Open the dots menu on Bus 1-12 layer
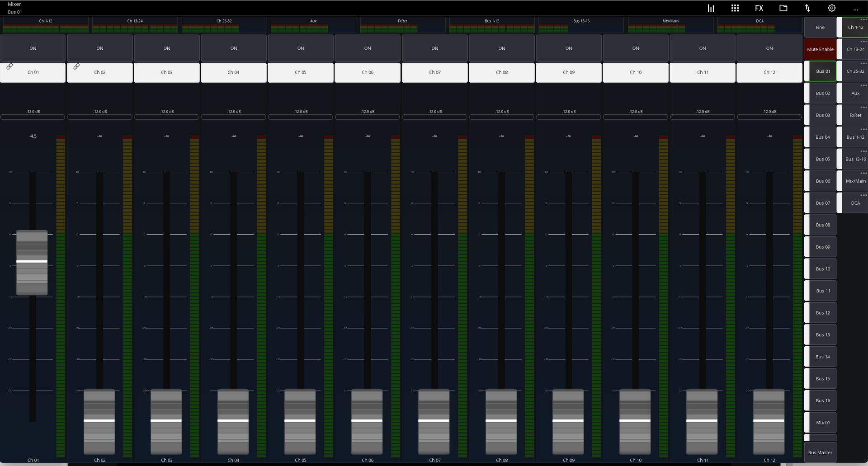The image size is (868, 466). [x=863, y=129]
